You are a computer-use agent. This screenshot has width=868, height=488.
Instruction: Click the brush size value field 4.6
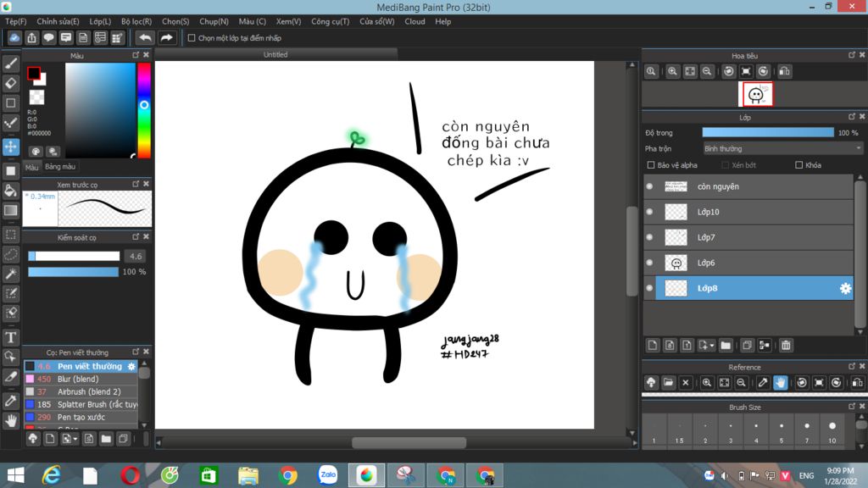click(136, 256)
